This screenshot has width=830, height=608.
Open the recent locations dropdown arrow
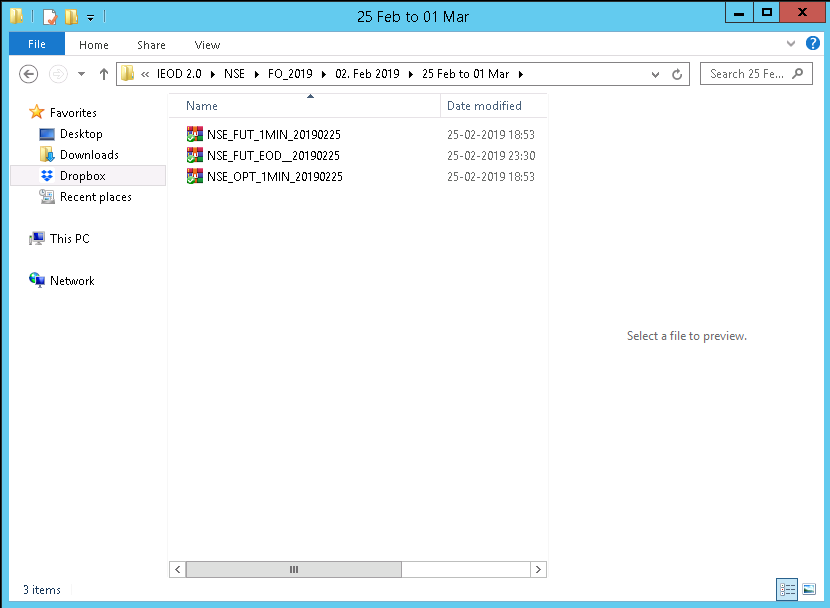click(x=82, y=74)
